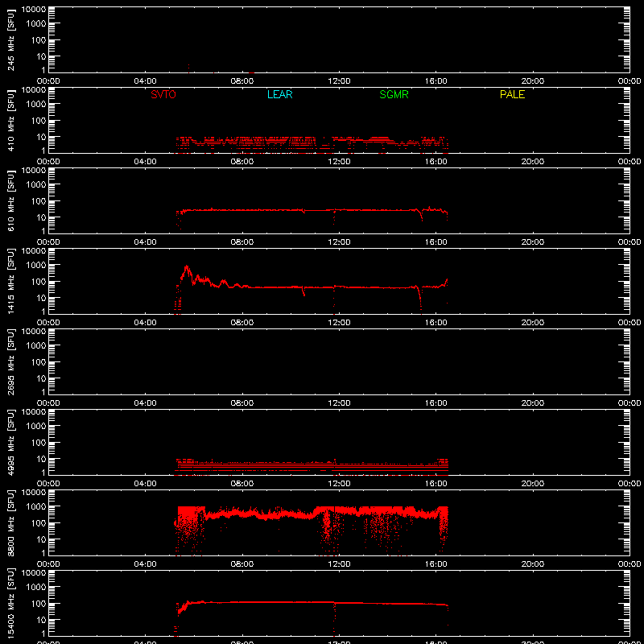Viewport: 644px width, 644px height.
Task: Click 20:00 tick below the 8800 MHz panel
Action: [x=533, y=564]
